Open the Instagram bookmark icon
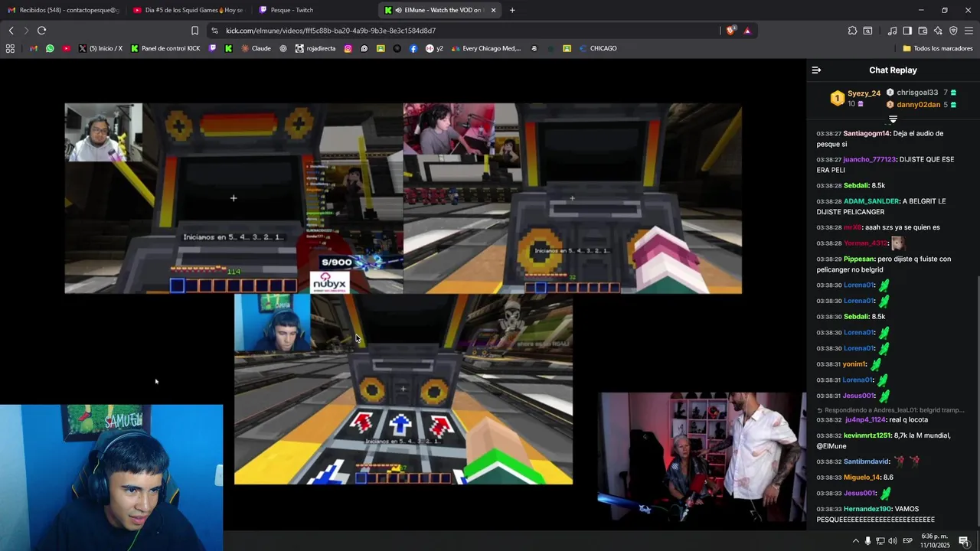Screen dimensions: 980x551 [348, 48]
